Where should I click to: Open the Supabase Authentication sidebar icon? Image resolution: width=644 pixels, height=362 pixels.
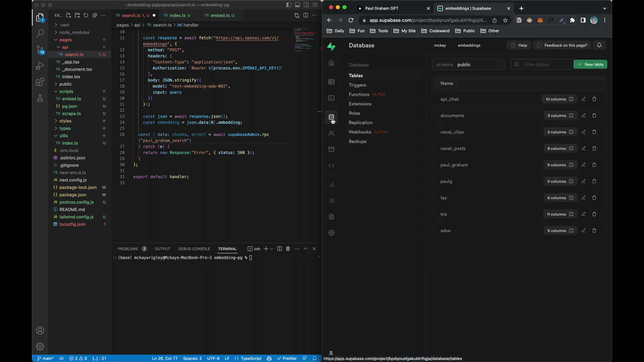tap(331, 133)
